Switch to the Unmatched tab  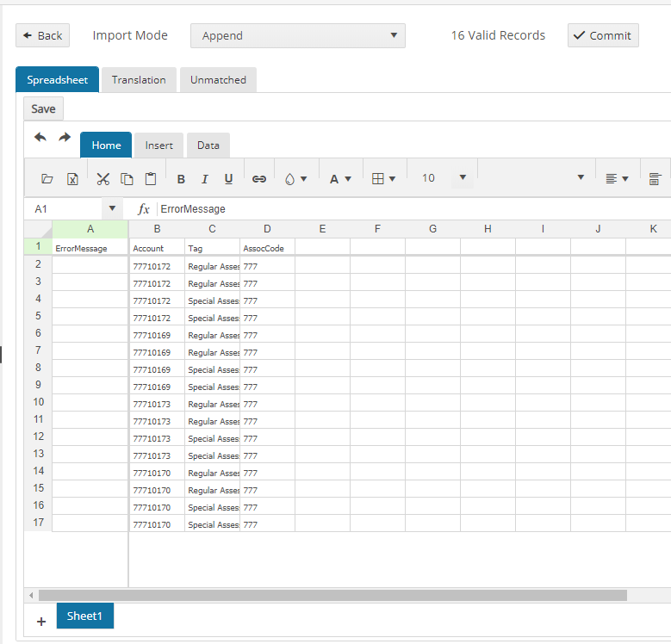[x=218, y=79]
